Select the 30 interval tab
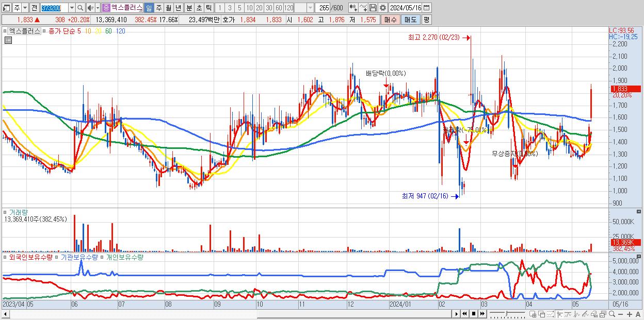Screen dimensions: 644x320 coord(269,8)
